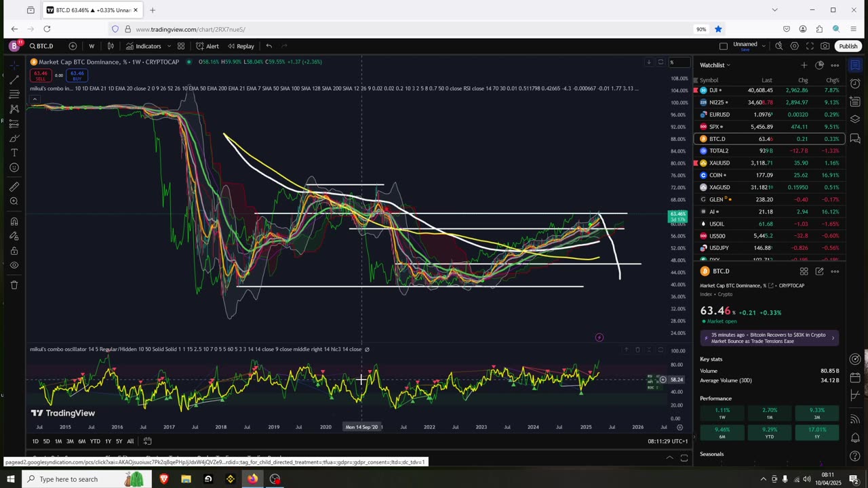
Task: Open chart settings hexagon icon
Action: click(794, 46)
